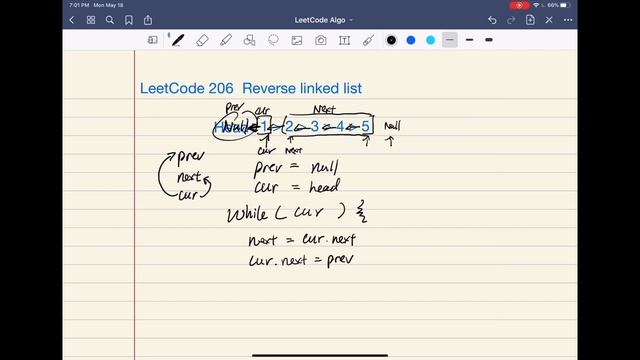Screen dimensions: 640x360
Task: Select the Highlighter tool
Action: pyautogui.click(x=226, y=40)
